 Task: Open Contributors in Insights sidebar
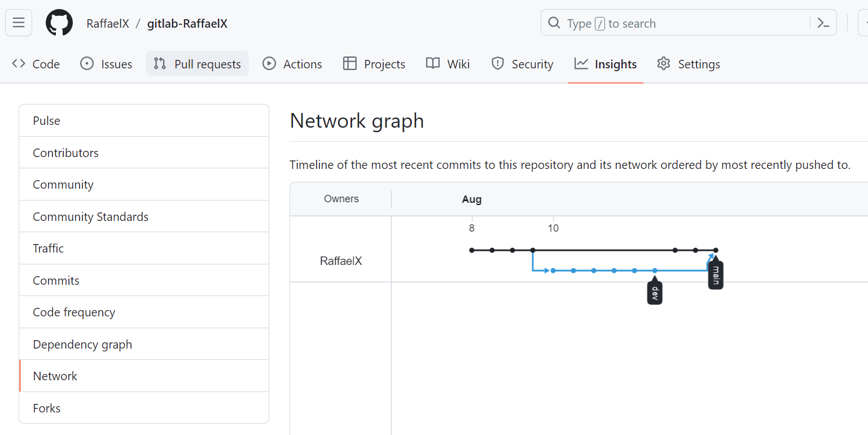click(x=144, y=153)
